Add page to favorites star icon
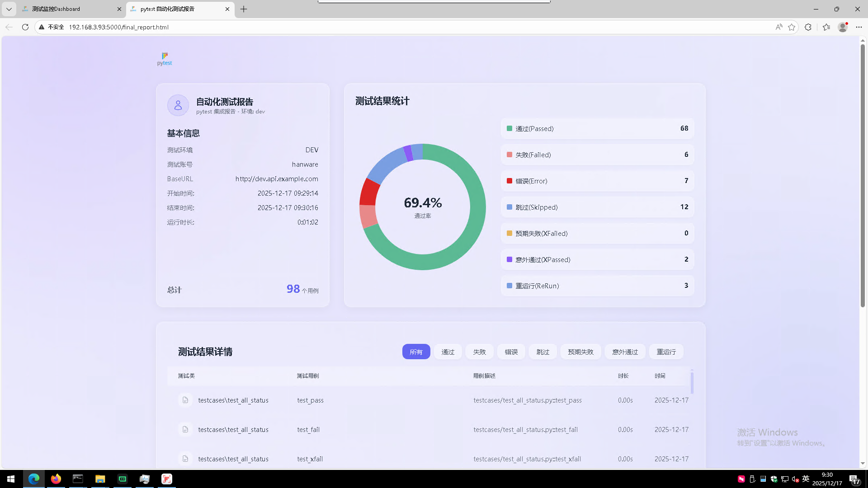The image size is (868, 488). (792, 27)
